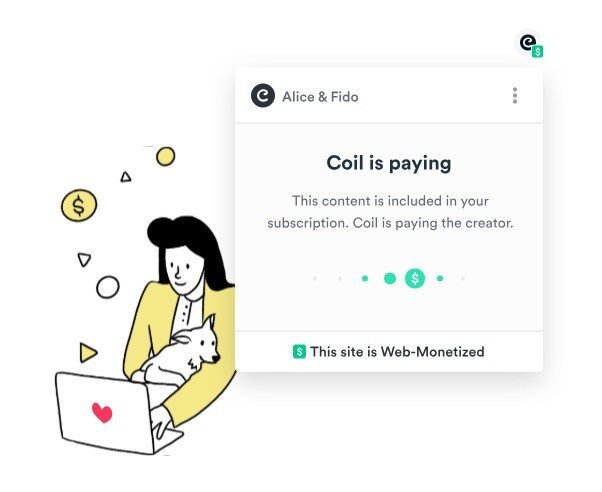602x492 pixels.
Task: Click the white dog in the illustration
Action: point(182,353)
